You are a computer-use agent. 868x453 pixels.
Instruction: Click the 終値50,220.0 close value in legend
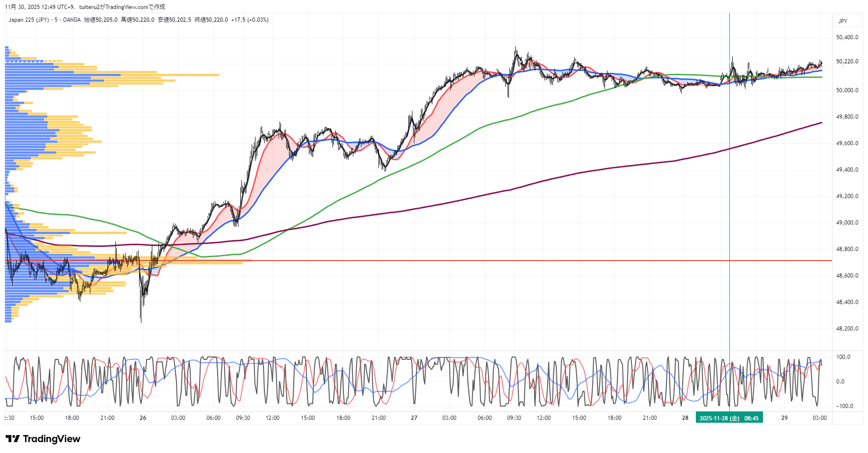pos(211,20)
